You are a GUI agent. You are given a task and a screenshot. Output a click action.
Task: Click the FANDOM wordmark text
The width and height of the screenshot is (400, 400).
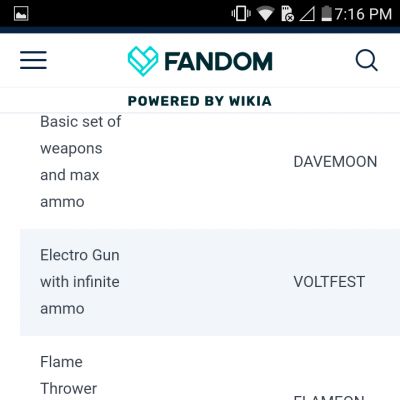219,61
